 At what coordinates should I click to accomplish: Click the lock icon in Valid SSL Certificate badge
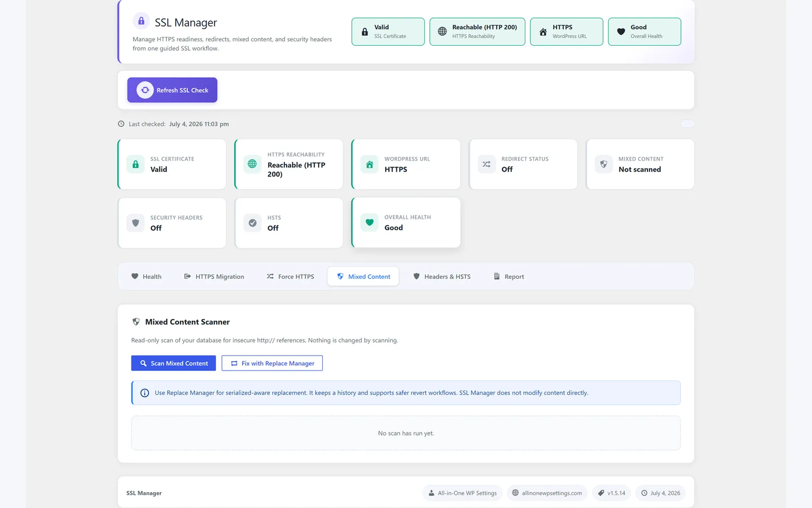pyautogui.click(x=364, y=31)
